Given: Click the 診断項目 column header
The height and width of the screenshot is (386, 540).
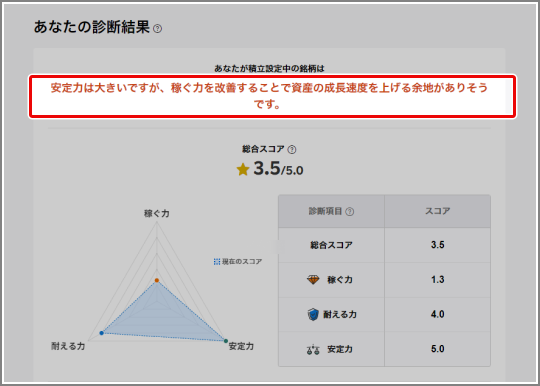Looking at the screenshot, I should tap(331, 211).
